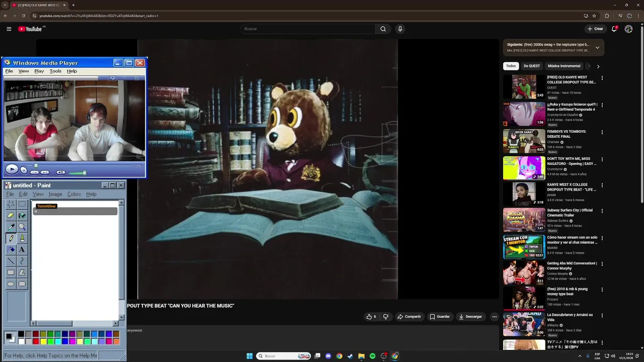Open the View menu in Media Player
Screen dimensions: 644x362
click(24, 71)
